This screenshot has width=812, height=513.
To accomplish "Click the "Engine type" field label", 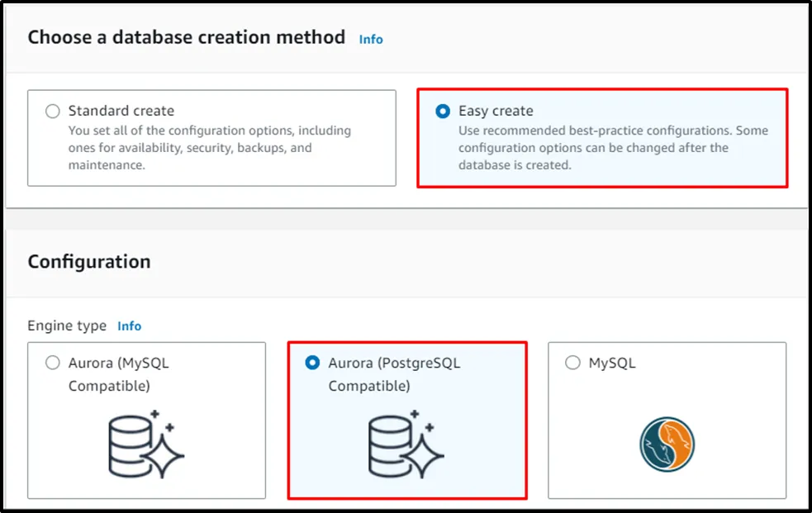I will [x=67, y=326].
